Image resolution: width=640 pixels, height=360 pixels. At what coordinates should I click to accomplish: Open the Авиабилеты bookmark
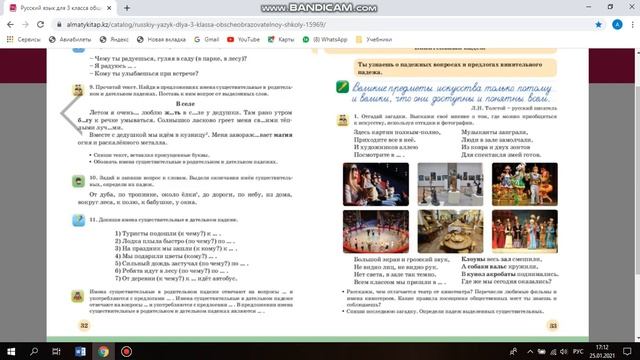pos(70,40)
